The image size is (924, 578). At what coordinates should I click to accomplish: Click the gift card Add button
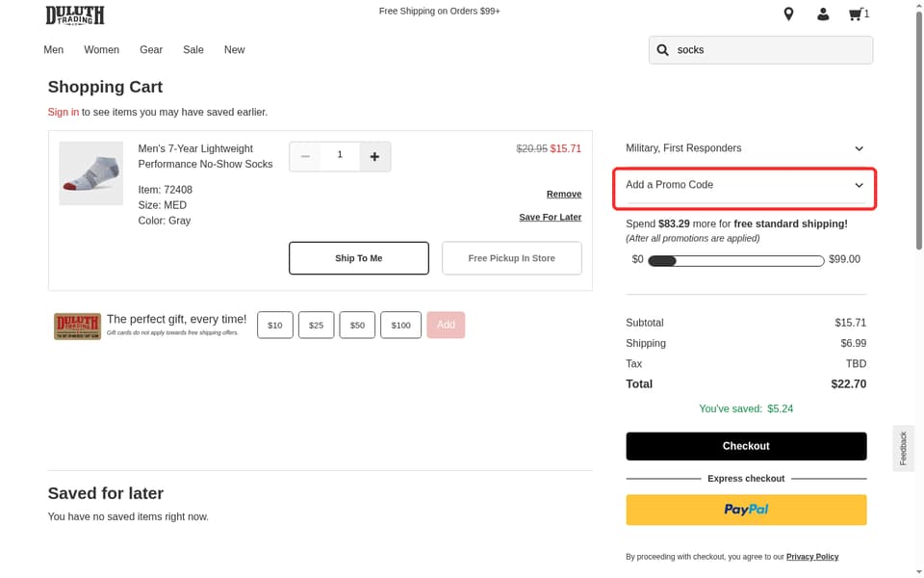coord(446,325)
